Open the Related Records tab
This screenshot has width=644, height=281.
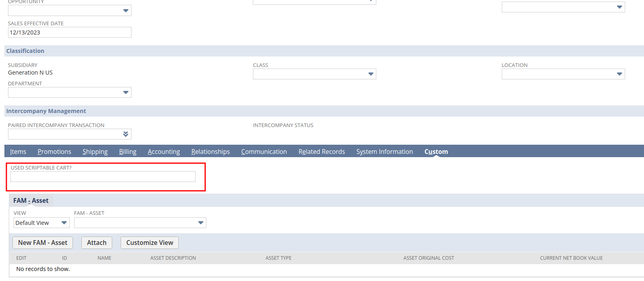pyautogui.click(x=321, y=152)
